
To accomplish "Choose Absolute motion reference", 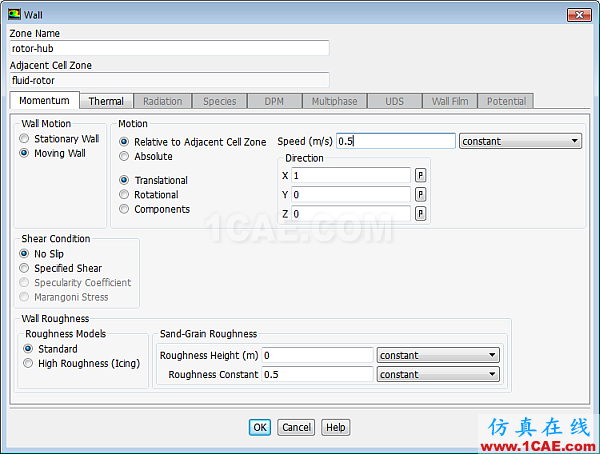I will click(x=124, y=156).
